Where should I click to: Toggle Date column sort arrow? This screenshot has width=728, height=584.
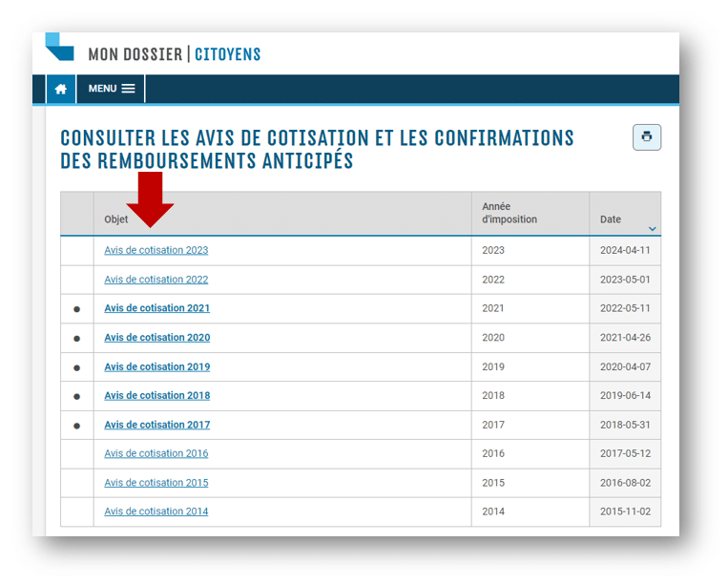point(653,229)
